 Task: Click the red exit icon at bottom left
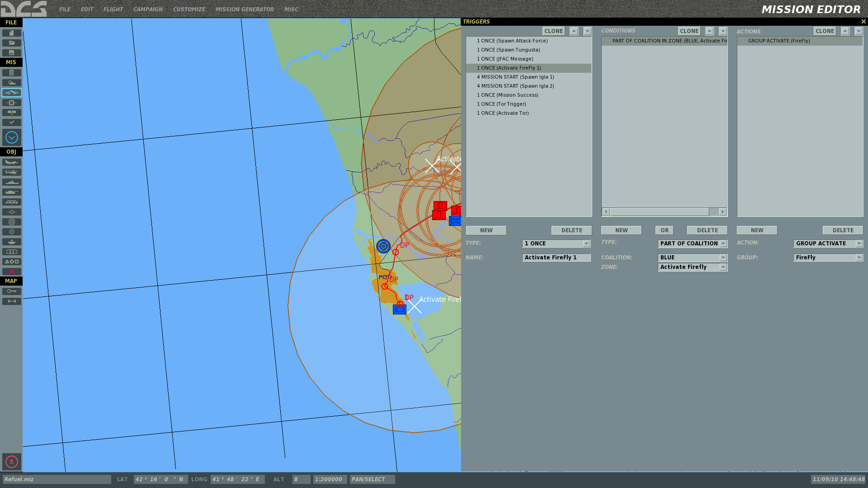click(12, 462)
